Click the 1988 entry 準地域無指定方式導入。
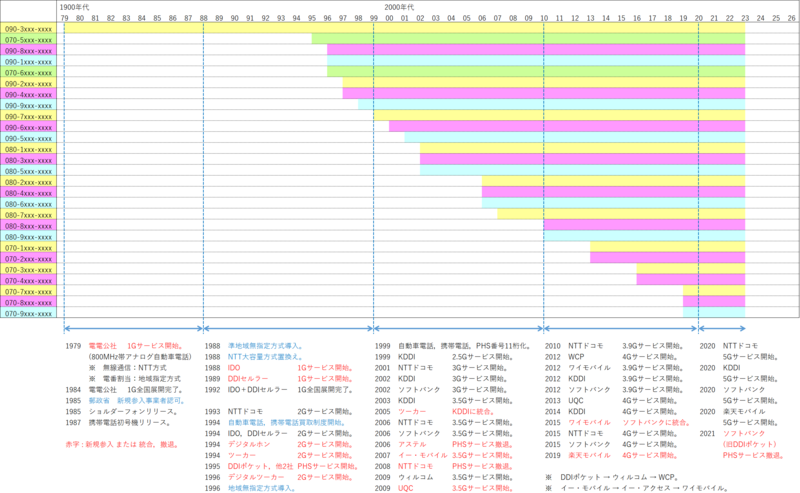 point(266,346)
